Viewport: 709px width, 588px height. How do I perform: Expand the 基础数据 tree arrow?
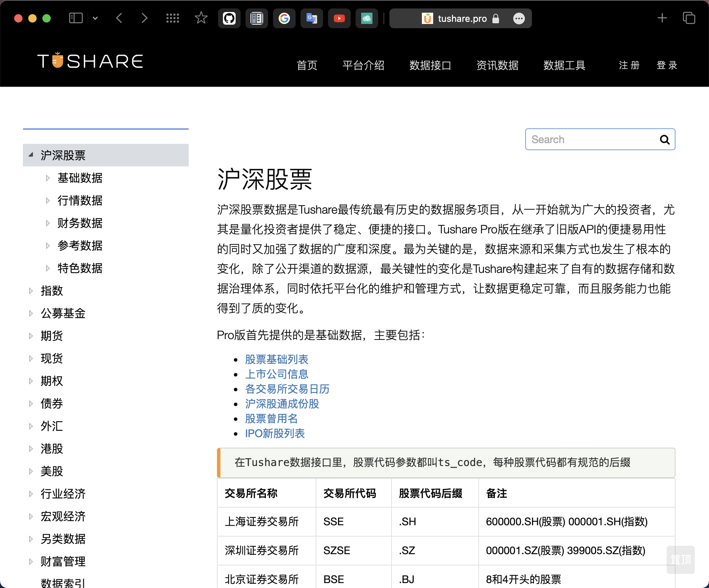48,178
